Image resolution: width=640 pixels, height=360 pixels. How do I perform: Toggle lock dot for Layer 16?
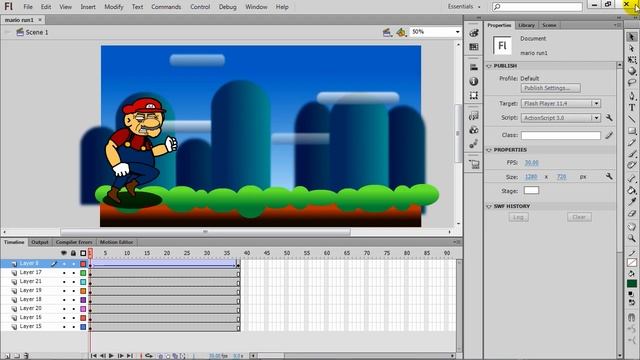74,318
